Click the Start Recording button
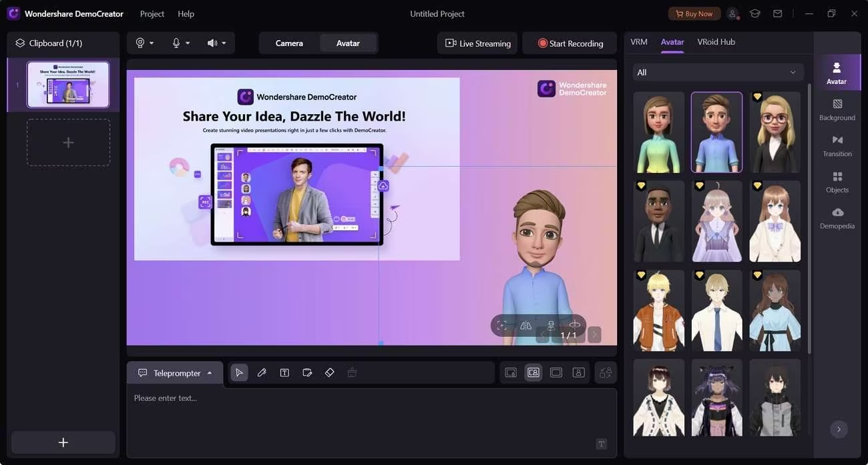Screen dimensions: 868x465 (570, 43)
